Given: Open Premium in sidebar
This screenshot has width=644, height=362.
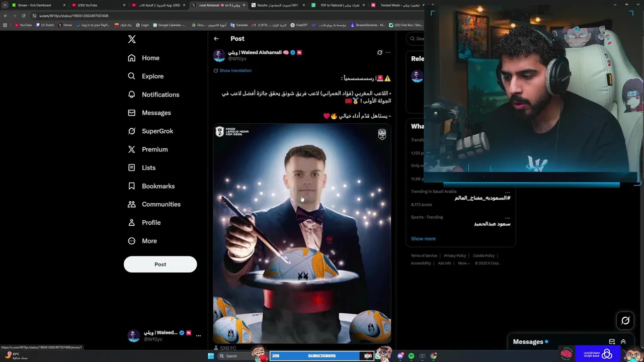Looking at the screenshot, I should pos(148,149).
